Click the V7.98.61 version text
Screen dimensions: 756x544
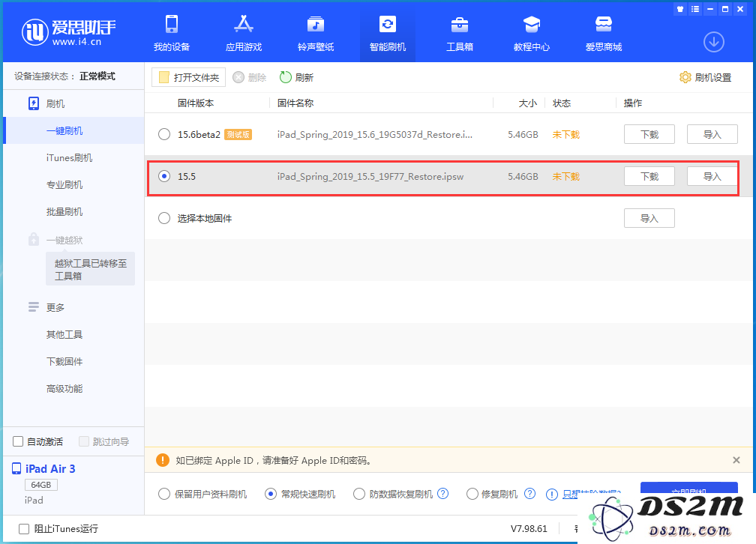[x=529, y=528]
